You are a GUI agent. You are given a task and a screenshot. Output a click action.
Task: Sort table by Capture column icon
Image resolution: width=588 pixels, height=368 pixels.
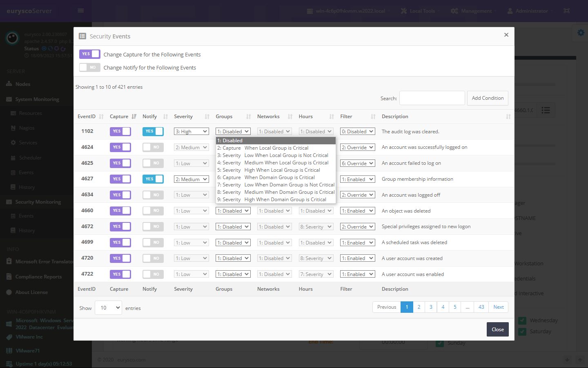click(x=134, y=117)
